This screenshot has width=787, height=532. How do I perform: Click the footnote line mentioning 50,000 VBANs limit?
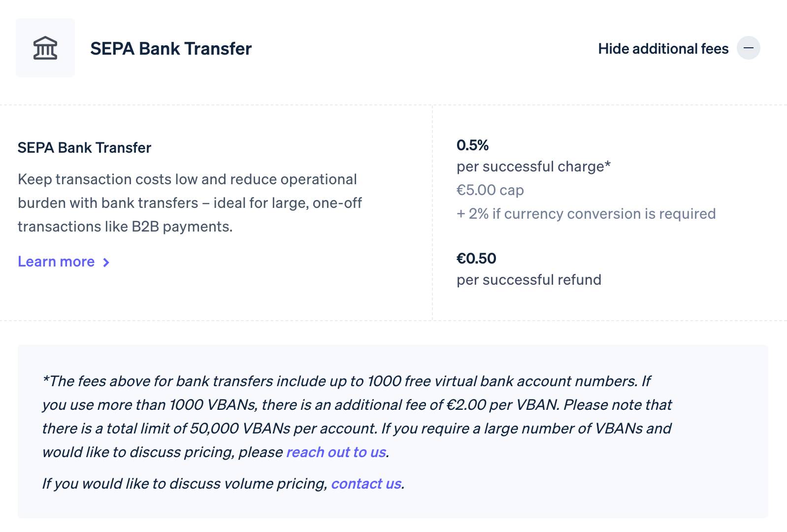357,429
